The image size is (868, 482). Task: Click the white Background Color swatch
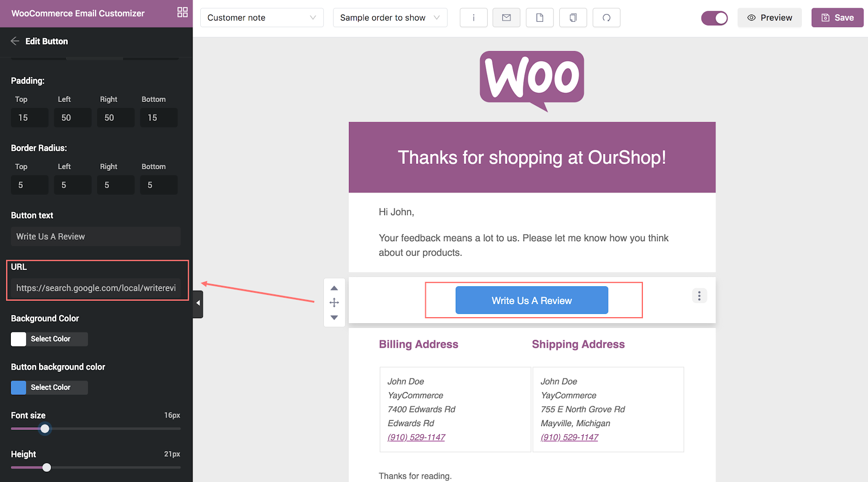(x=18, y=339)
